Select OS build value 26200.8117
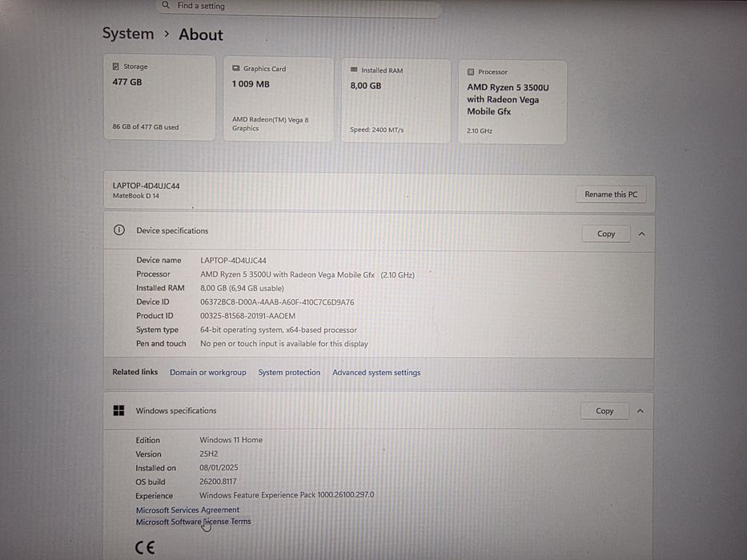747x560 pixels. [x=218, y=482]
